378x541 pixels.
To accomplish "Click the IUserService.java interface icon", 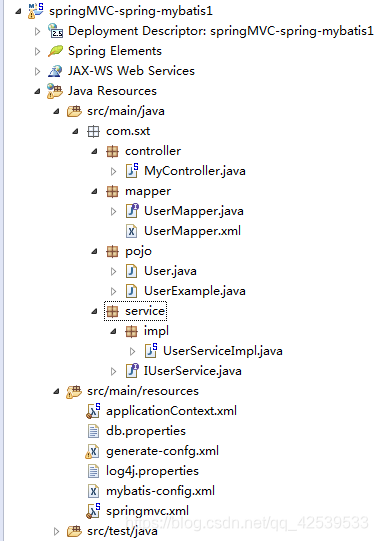I will tap(132, 371).
